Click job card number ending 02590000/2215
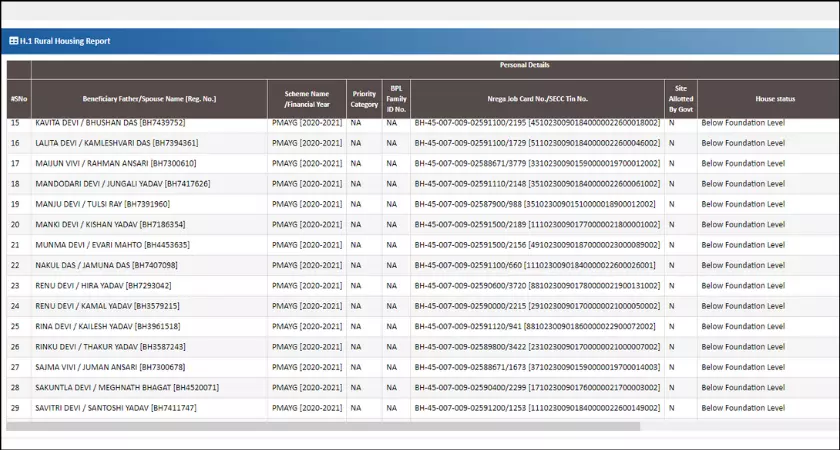The height and width of the screenshot is (450, 840). click(x=537, y=306)
